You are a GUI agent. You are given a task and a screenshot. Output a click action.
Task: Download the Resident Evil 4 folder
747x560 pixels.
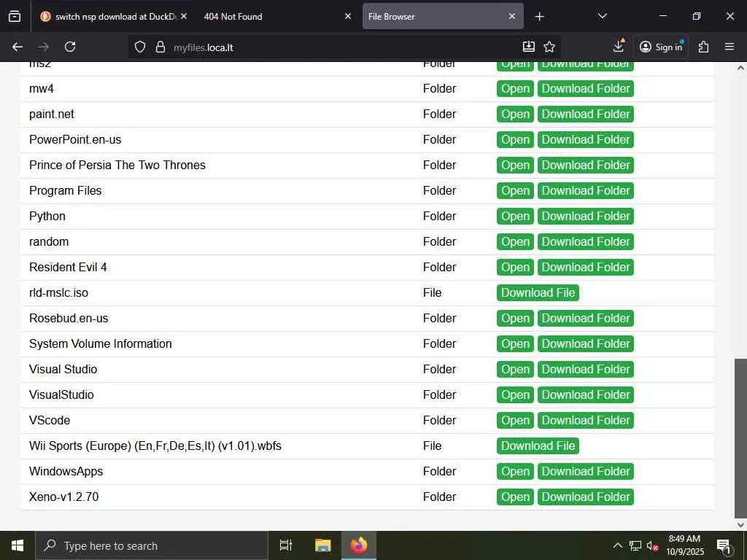[586, 267]
